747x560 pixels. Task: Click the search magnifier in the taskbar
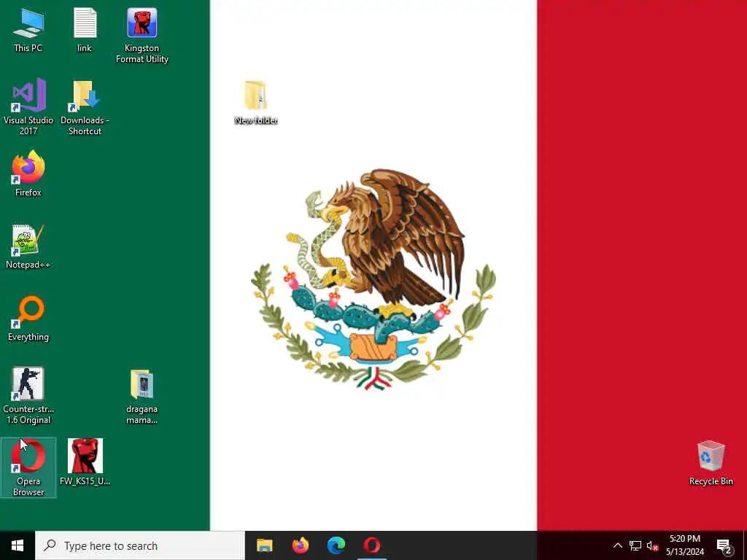click(50, 545)
